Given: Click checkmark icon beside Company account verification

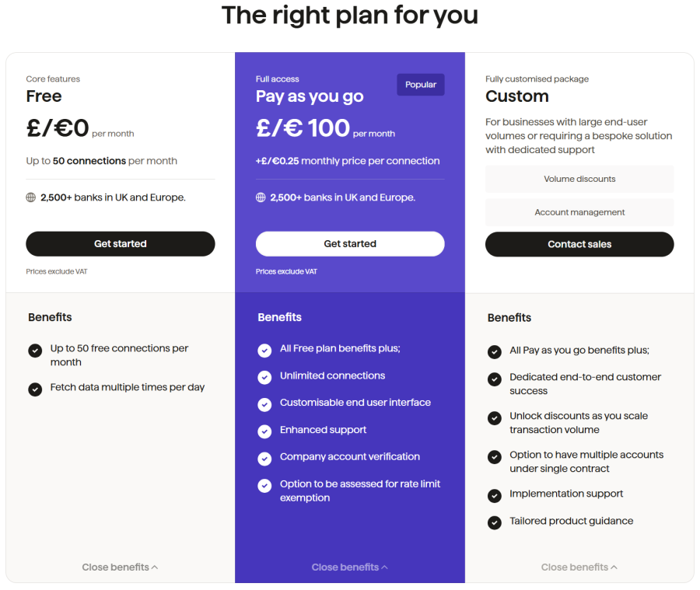Looking at the screenshot, I should coord(264,459).
